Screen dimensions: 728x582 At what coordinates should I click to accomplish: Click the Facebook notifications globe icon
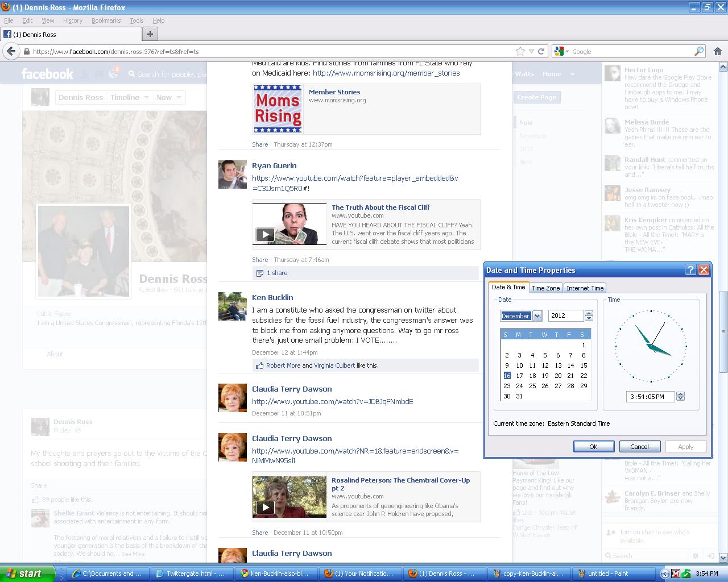click(x=114, y=74)
